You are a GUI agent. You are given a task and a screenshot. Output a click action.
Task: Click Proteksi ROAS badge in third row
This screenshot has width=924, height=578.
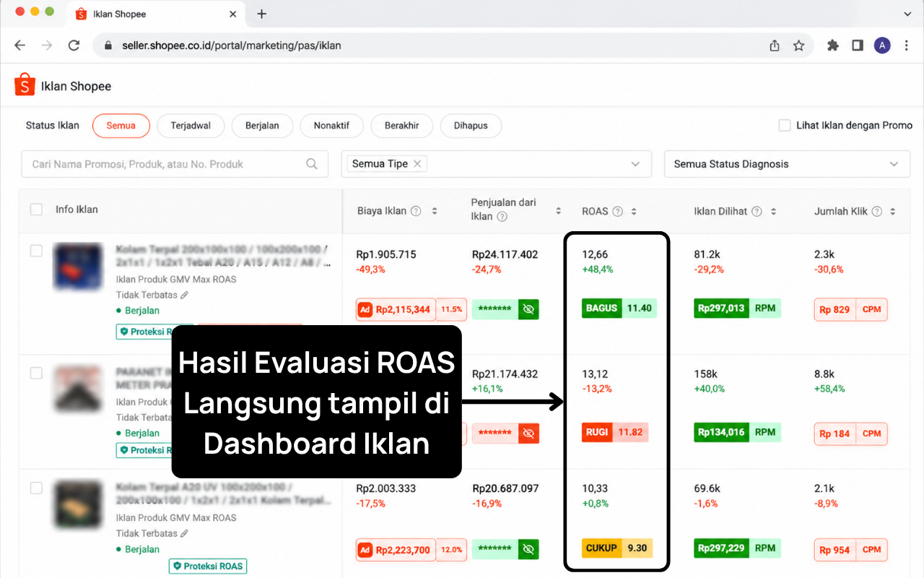click(208, 566)
